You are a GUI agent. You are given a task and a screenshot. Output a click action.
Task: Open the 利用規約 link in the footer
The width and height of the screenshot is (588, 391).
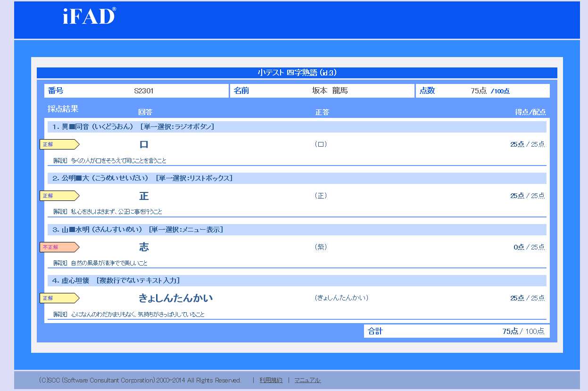271,380
